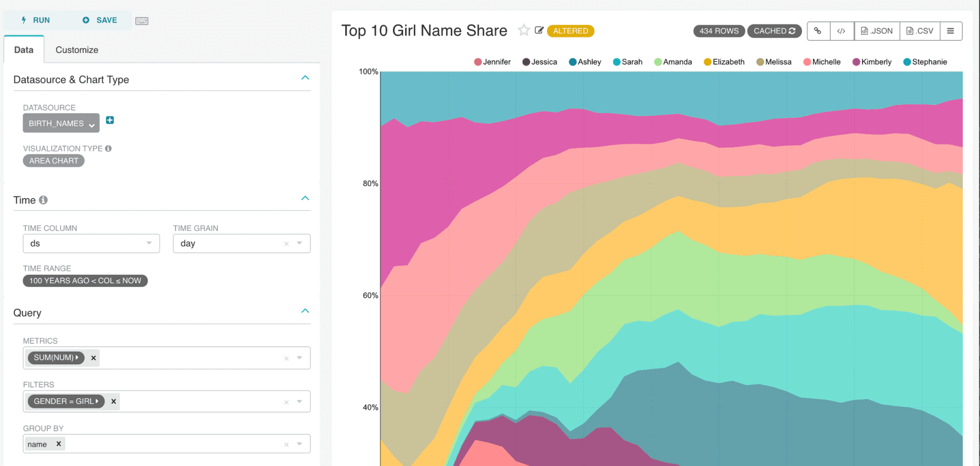The image size is (980, 466).
Task: Edit the 100 YEARS AGO time range
Action: 85,281
